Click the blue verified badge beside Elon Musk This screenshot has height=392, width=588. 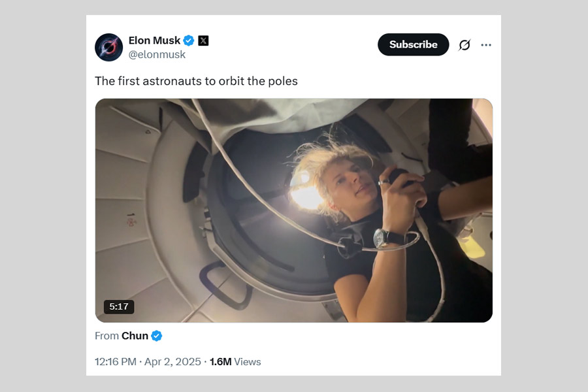pos(189,41)
